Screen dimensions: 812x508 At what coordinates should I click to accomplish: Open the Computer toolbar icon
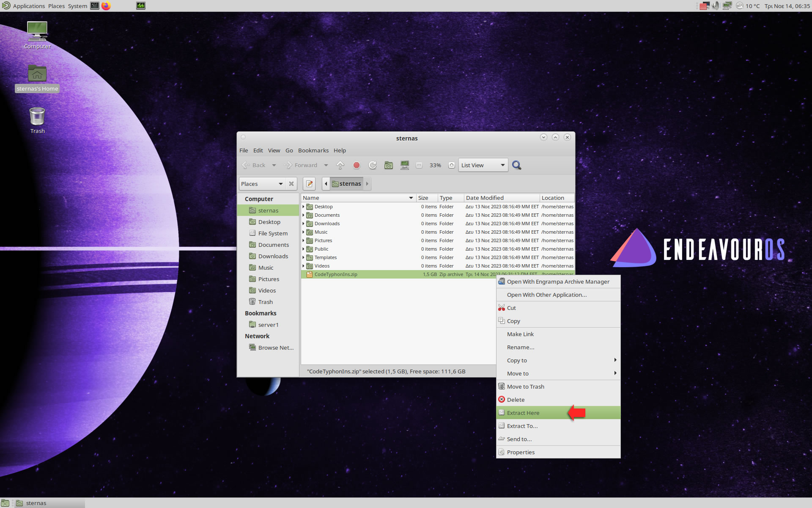coord(405,165)
